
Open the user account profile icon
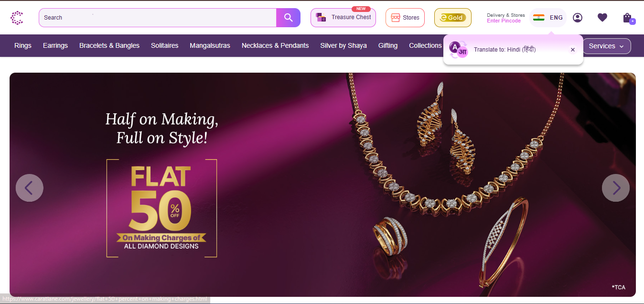point(578,18)
